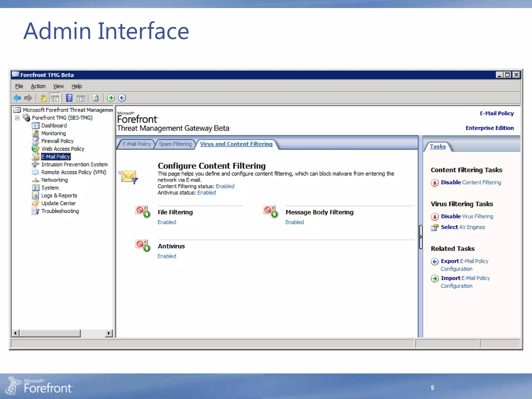Select Microsoft Forefront Threat Management root node
This screenshot has width=532, height=399.
(68, 110)
